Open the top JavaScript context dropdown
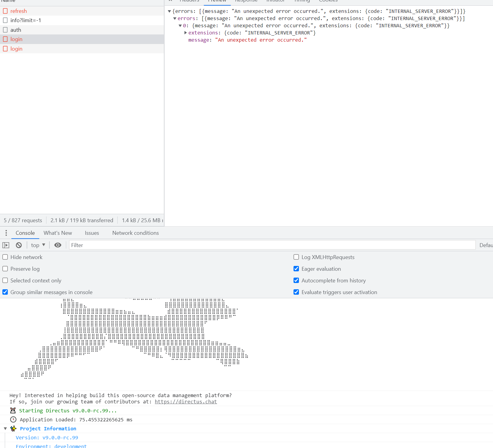The width and height of the screenshot is (493, 448). point(38,245)
